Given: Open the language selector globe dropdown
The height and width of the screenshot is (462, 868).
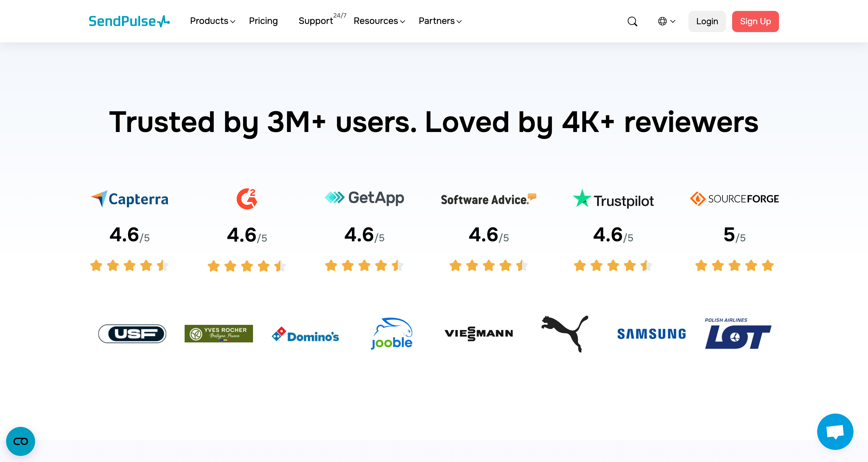Looking at the screenshot, I should [666, 21].
